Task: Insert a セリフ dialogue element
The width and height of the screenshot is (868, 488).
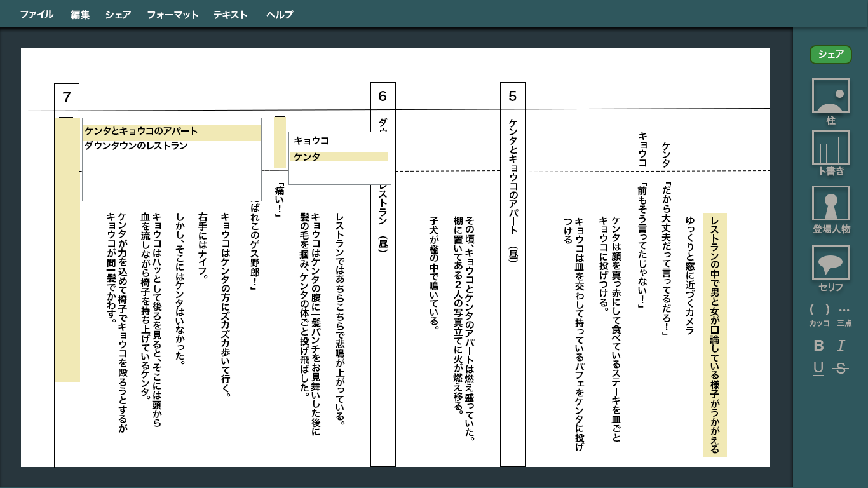Action: pos(831,263)
